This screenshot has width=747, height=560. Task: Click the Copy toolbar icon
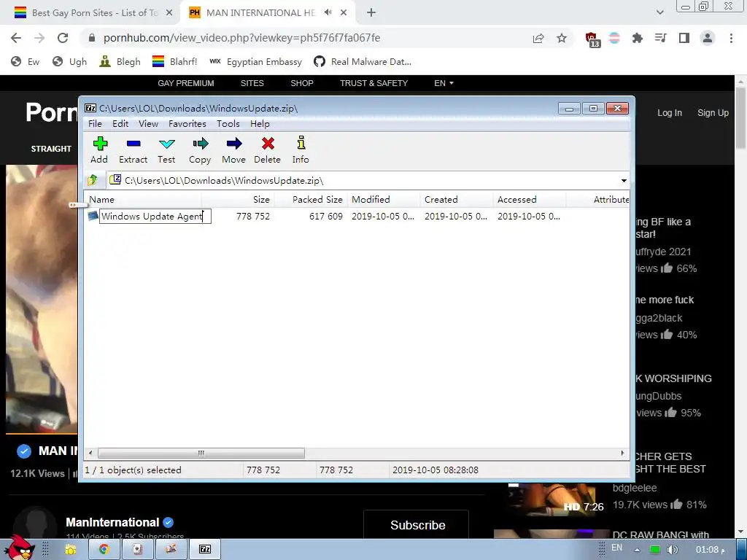(201, 144)
